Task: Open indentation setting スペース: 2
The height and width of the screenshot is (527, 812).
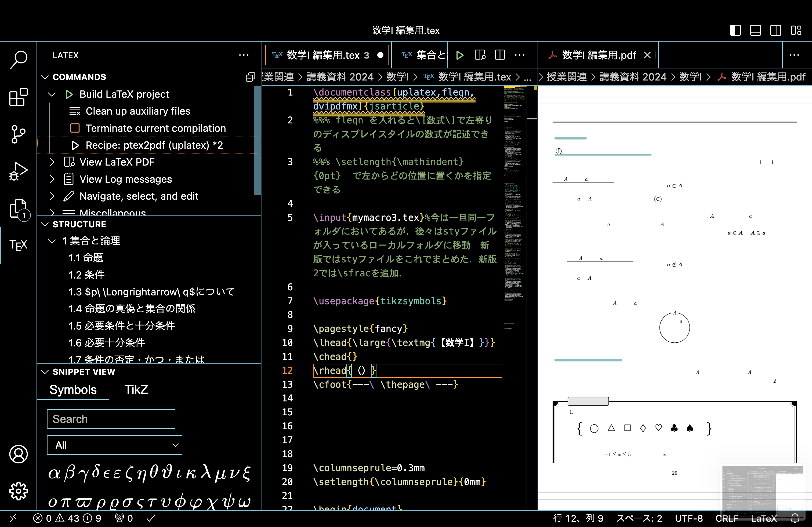Action: [639, 518]
